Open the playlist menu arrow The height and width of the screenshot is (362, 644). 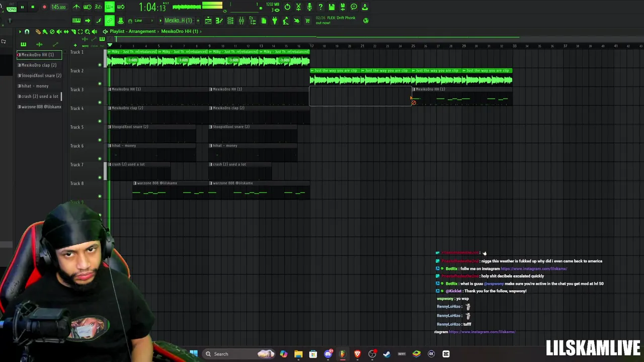(x=20, y=32)
